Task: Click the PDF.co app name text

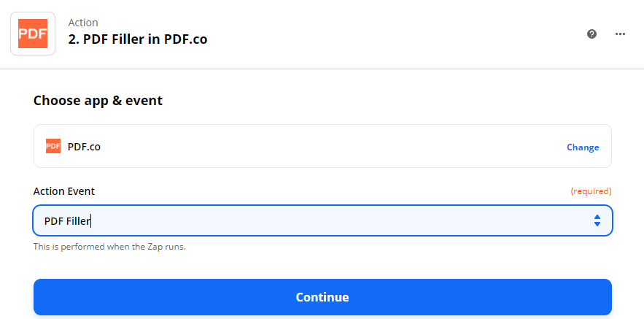Action: [x=84, y=146]
